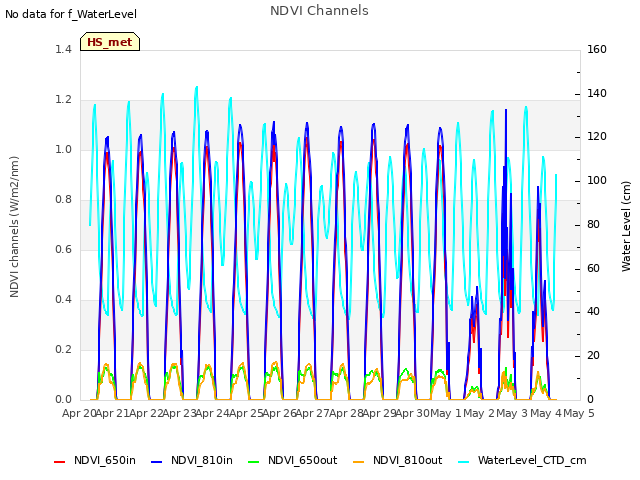Click the blue NDVI_810in legend swatch
Screen dimensions: 640x480
[157, 462]
